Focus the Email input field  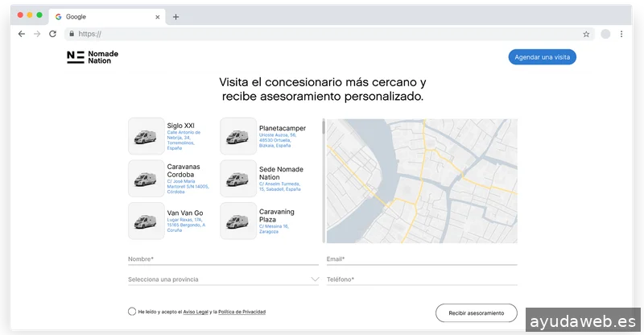point(422,259)
